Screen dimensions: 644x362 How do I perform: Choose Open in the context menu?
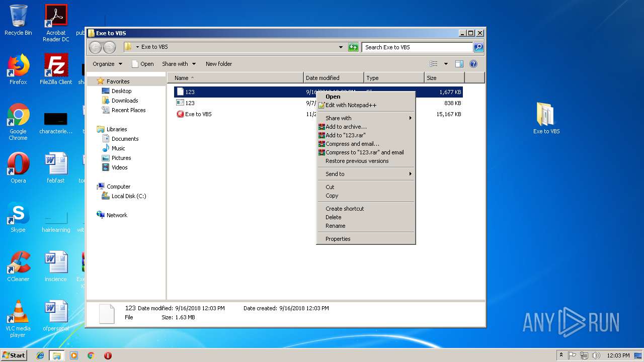pyautogui.click(x=366, y=97)
